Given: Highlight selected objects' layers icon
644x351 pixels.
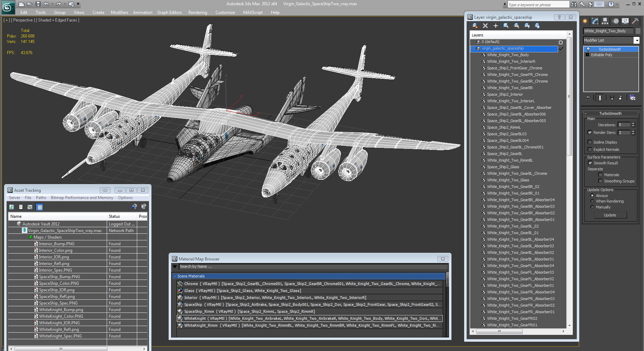Looking at the screenshot, I should [x=517, y=26].
